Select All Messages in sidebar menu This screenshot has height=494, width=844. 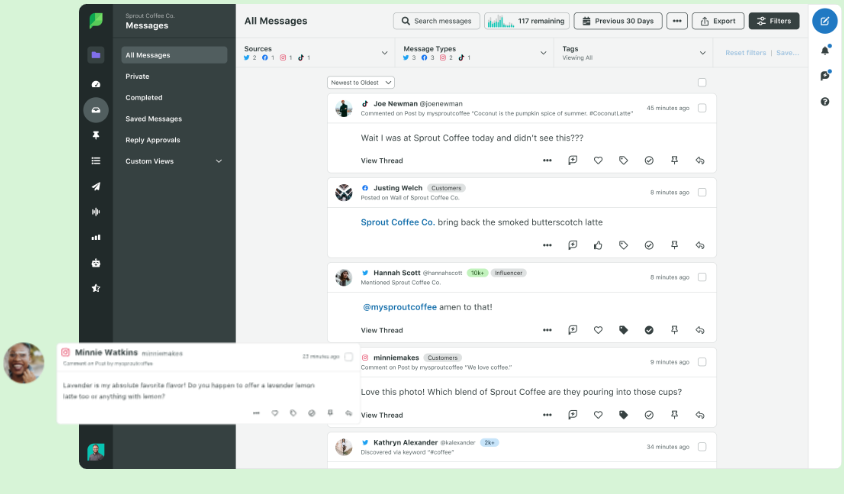[174, 55]
